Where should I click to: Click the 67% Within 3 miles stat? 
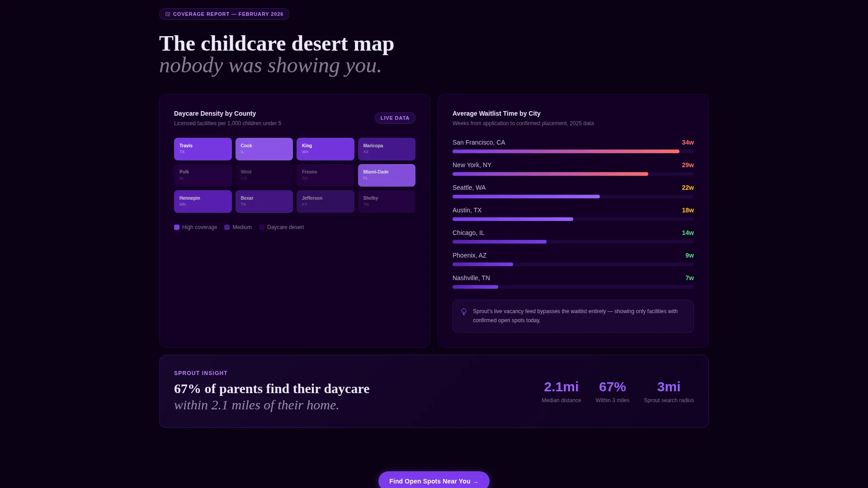click(x=613, y=392)
